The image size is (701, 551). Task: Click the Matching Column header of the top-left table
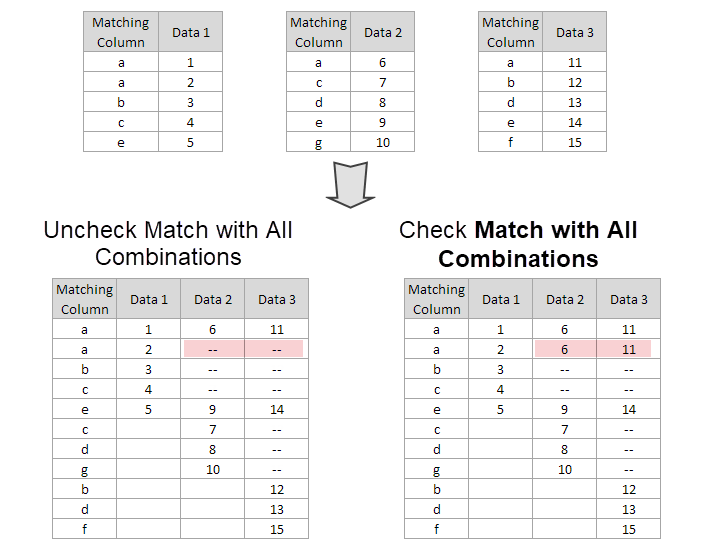pos(121,32)
